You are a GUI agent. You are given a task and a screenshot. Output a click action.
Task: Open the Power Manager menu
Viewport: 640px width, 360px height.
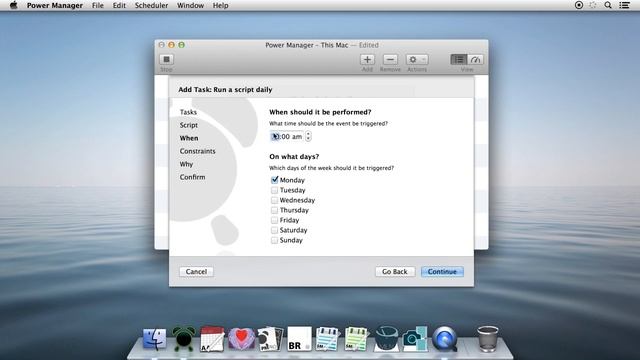pyautogui.click(x=55, y=5)
